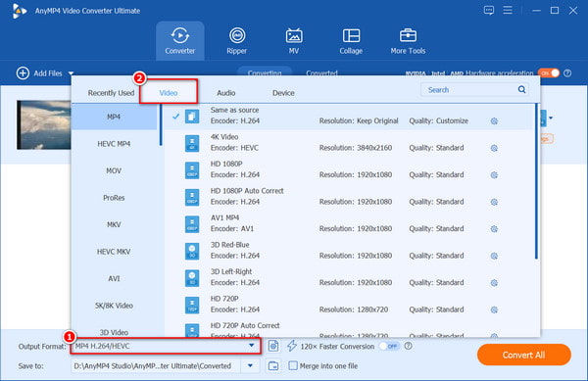The image size is (588, 381).
Task: Toggle hardware acceleration switch off
Action: [549, 73]
